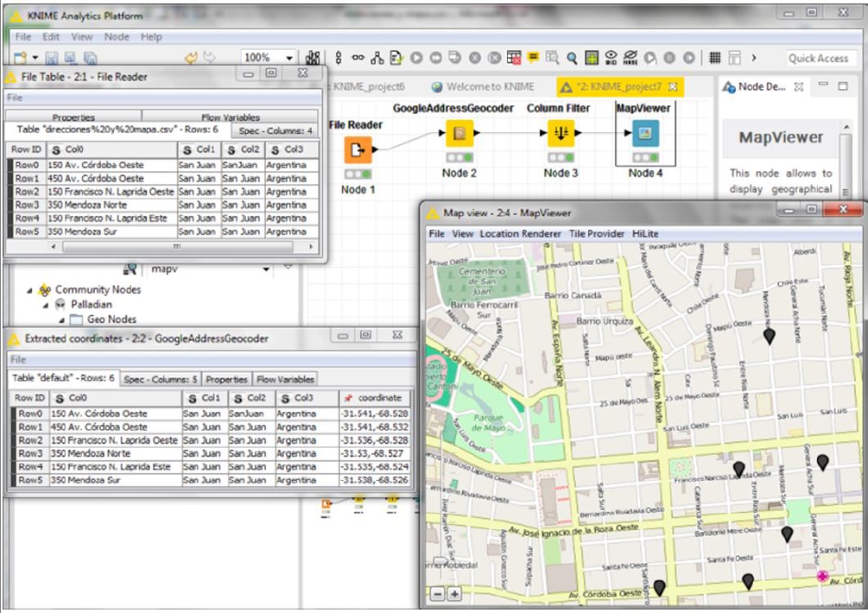Click the map zoom-in plus button
The width and height of the screenshot is (868, 613).
(x=455, y=594)
